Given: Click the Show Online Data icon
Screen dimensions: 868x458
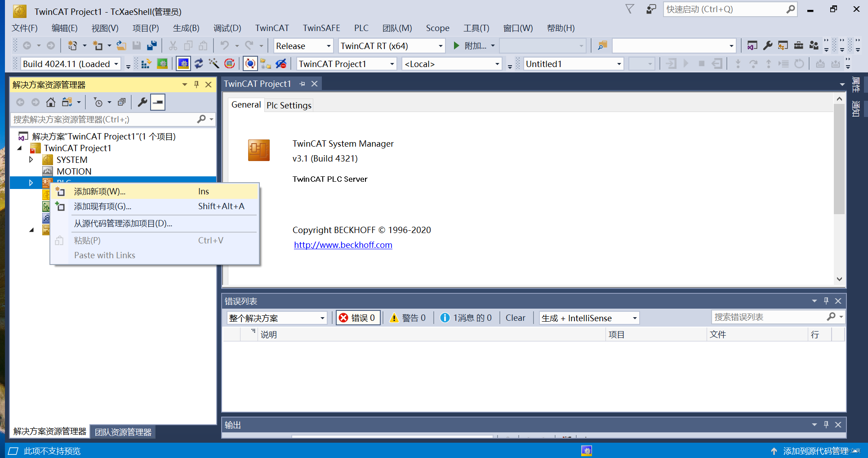Looking at the screenshot, I should (250, 64).
